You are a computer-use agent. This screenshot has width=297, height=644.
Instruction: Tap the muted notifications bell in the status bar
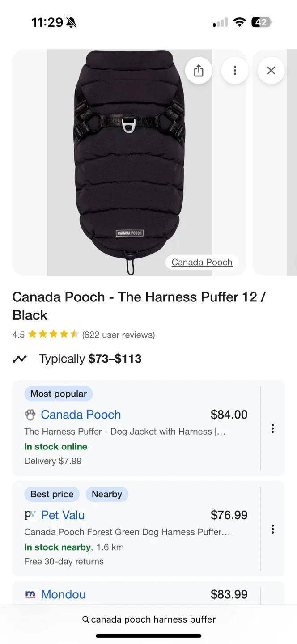(72, 22)
